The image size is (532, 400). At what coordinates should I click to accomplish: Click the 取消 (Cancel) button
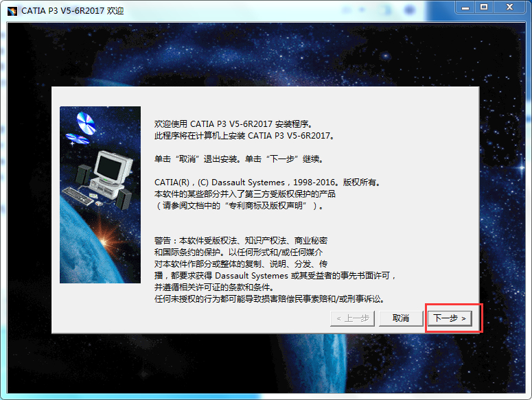[x=401, y=318]
